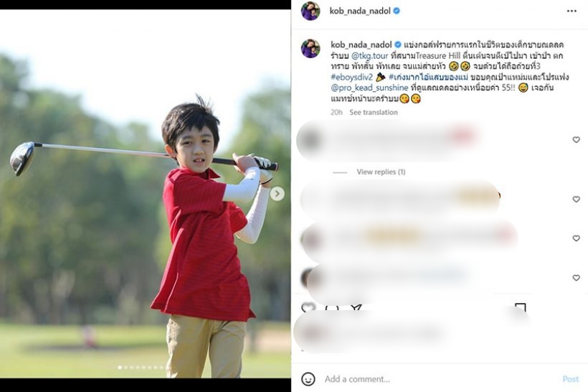This screenshot has height=392, width=588.
Task: Open the @tkg.tour mention link
Action: click(370, 55)
